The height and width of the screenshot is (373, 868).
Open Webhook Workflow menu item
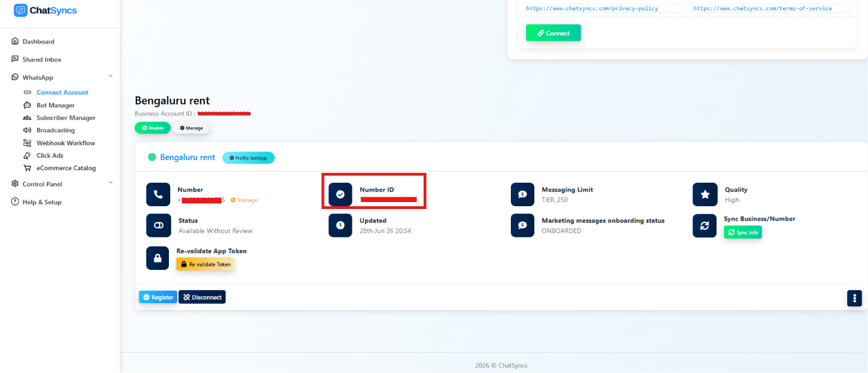(66, 143)
